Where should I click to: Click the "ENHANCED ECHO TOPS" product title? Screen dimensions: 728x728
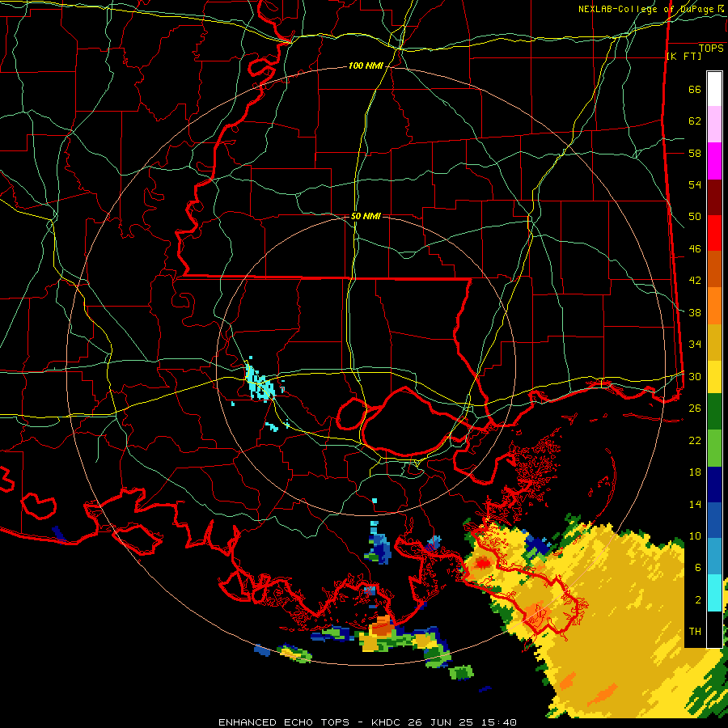coord(284,722)
